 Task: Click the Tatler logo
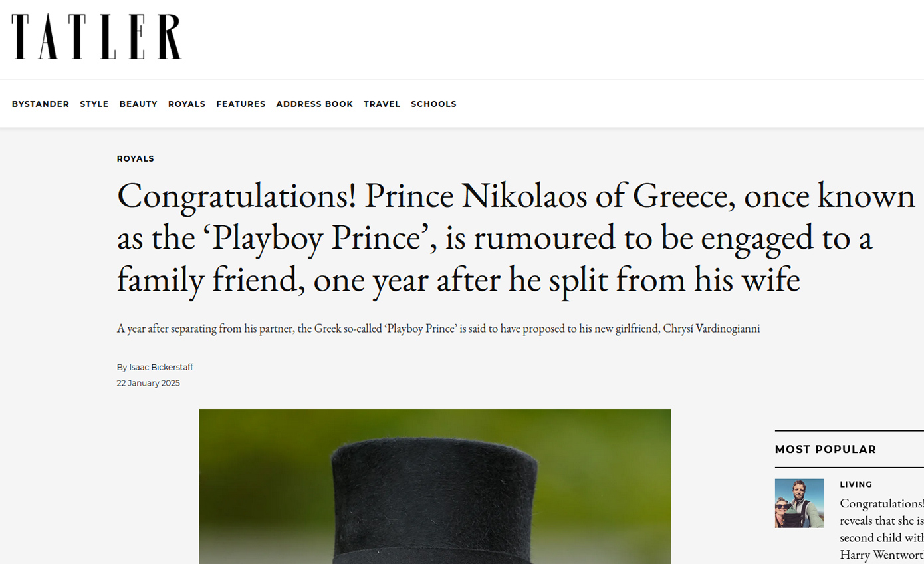tap(96, 37)
